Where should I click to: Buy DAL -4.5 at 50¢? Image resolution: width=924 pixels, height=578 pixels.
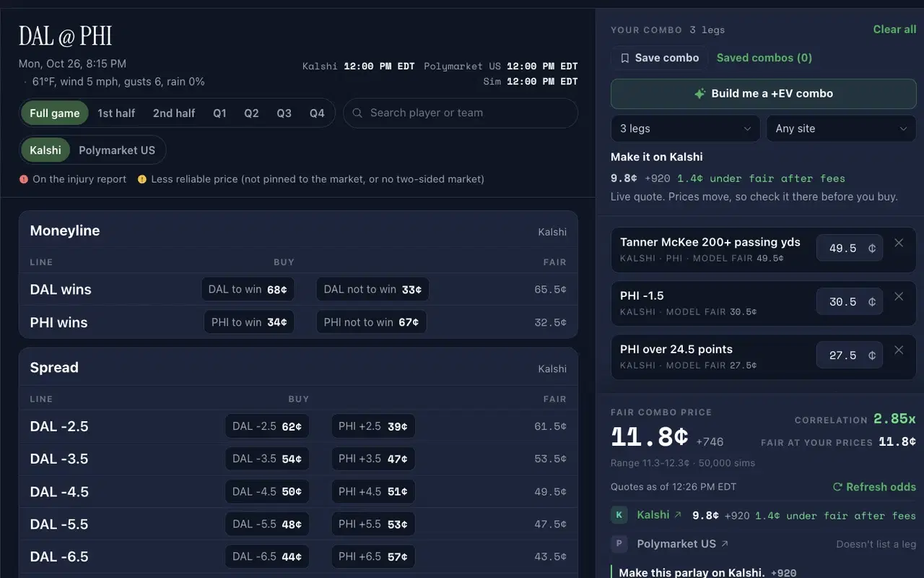[267, 492]
